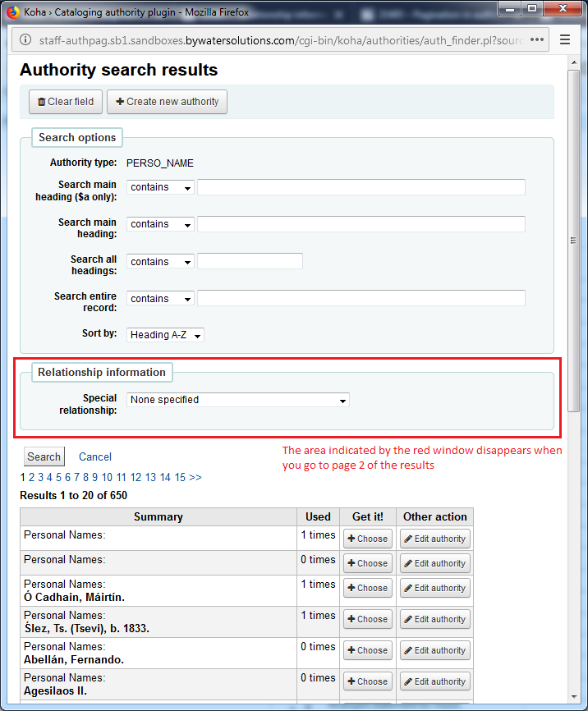
Task: Edit authority for Šlez, Ts. (Tsevi)
Action: coord(434,619)
